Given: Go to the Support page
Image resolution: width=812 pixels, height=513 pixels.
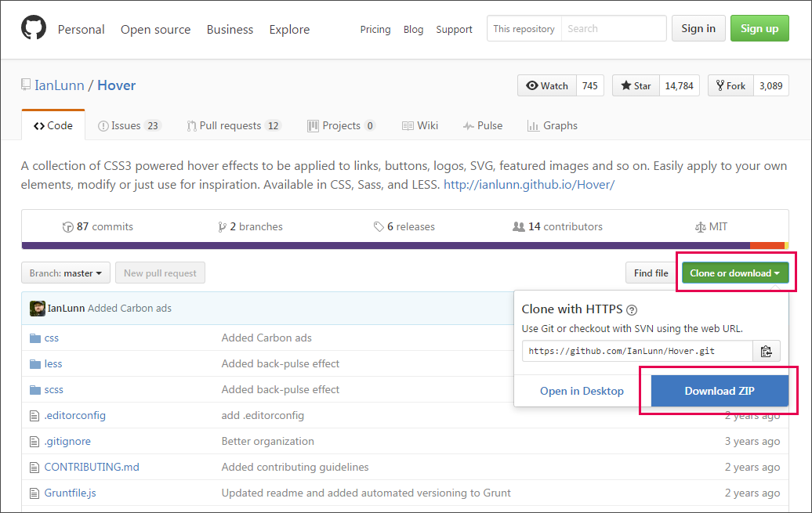Looking at the screenshot, I should pos(454,30).
